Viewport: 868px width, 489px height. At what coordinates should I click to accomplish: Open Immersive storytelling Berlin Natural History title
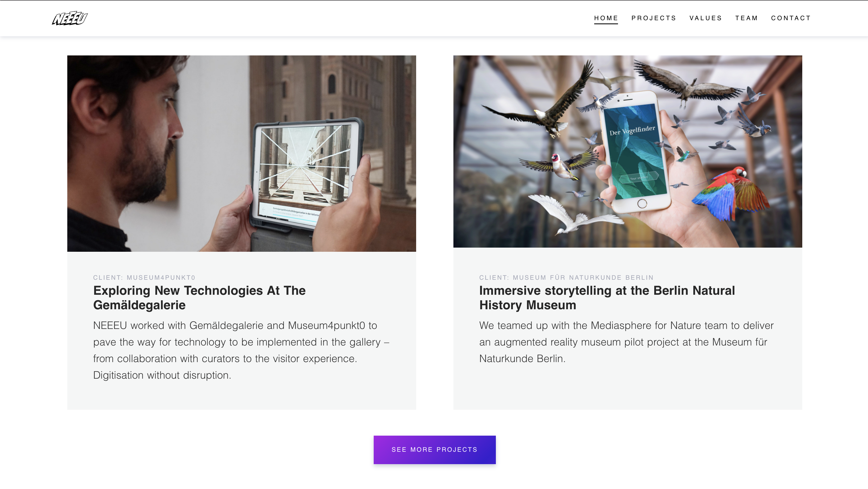pos(607,297)
